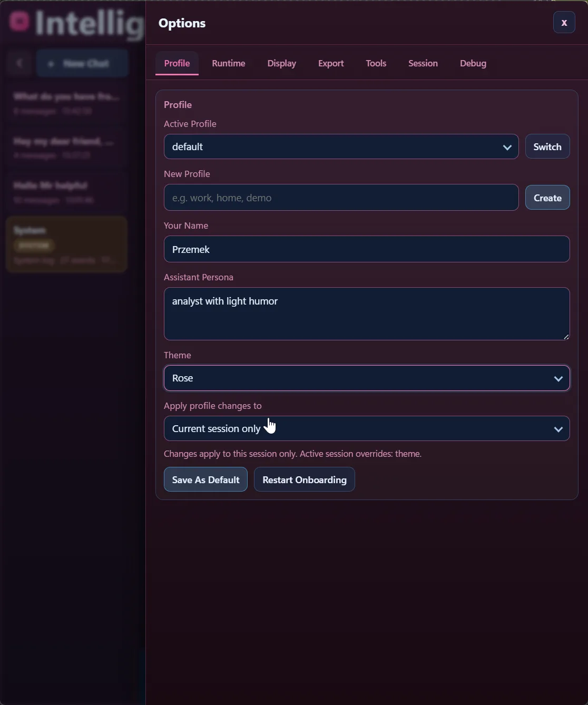Switch to the Runtime tab

point(228,63)
